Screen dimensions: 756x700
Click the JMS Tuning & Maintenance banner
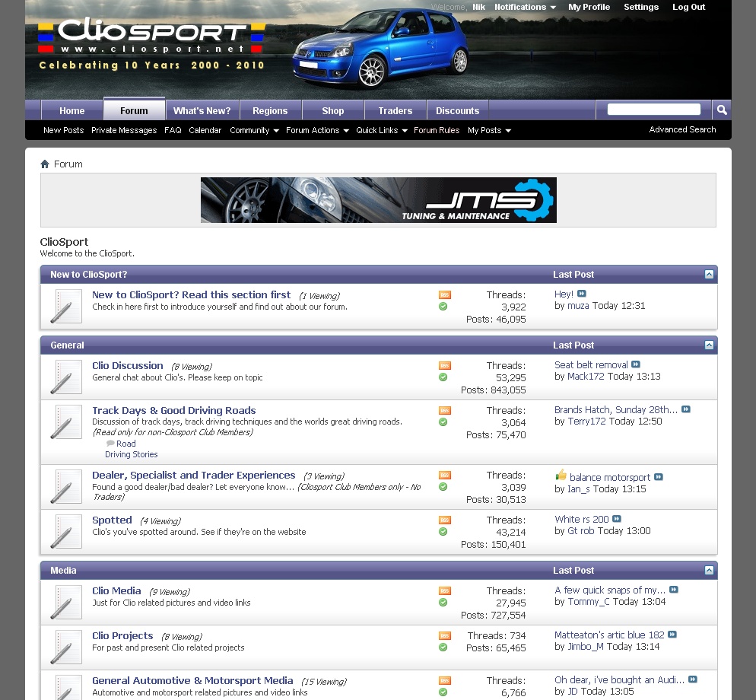[378, 200]
